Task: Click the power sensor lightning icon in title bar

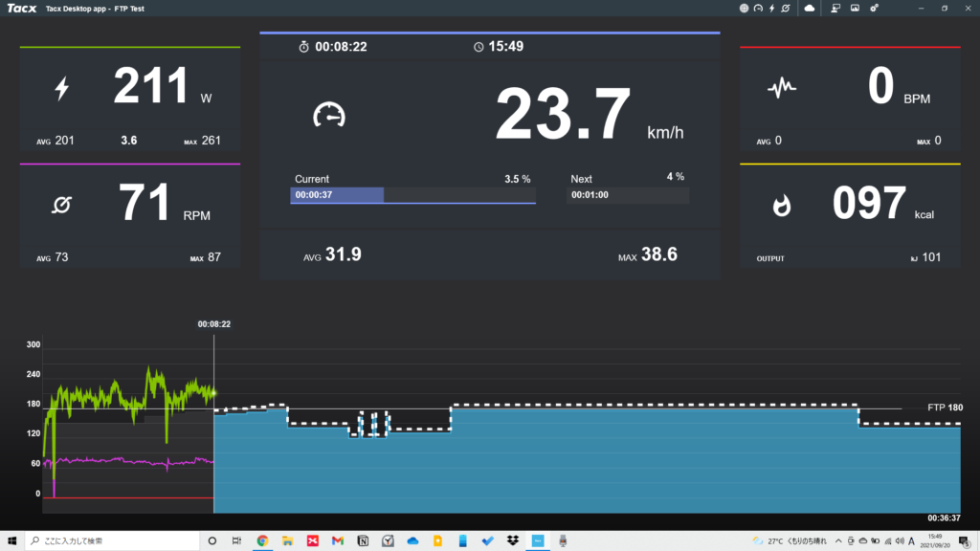Action: pyautogui.click(x=772, y=8)
